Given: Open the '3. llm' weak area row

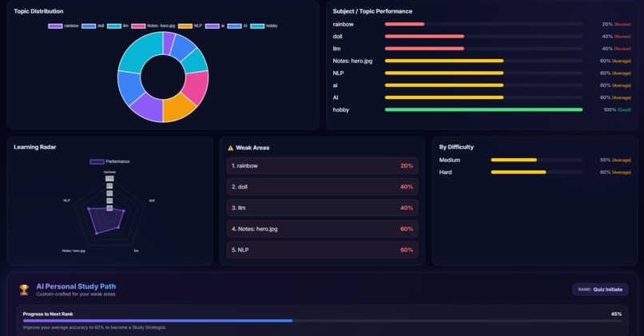Looking at the screenshot, I should 323,208.
